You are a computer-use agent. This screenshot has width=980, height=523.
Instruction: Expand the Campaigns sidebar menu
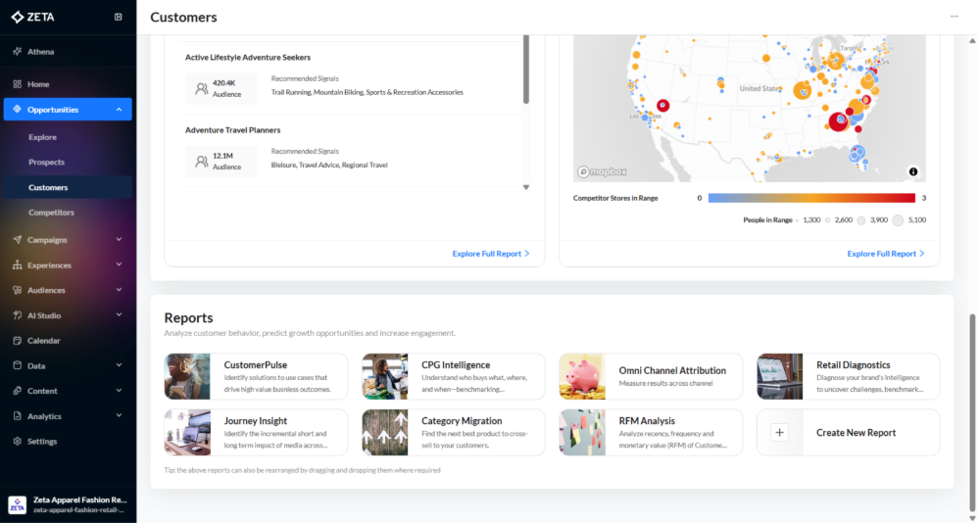(x=119, y=240)
